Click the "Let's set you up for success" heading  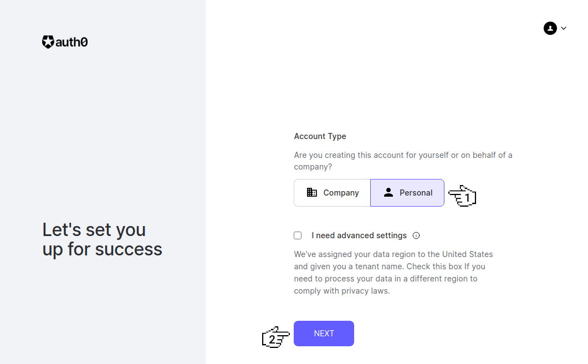(102, 239)
